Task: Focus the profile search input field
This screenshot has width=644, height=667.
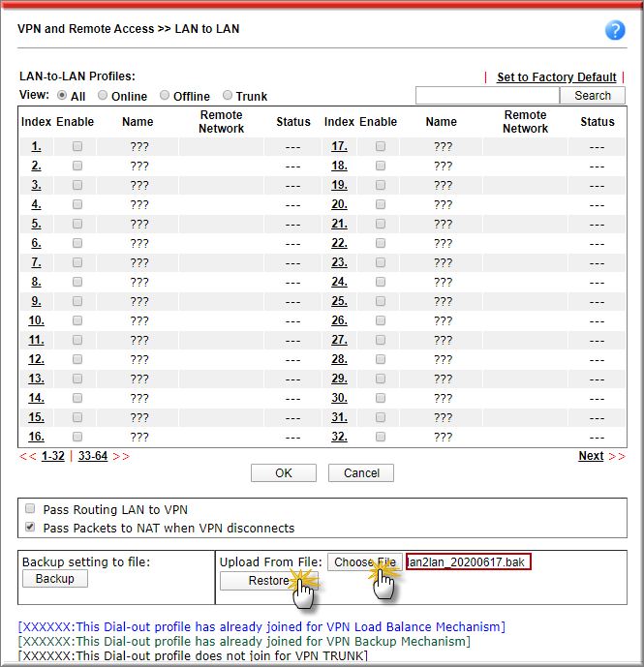Action: 487,95
